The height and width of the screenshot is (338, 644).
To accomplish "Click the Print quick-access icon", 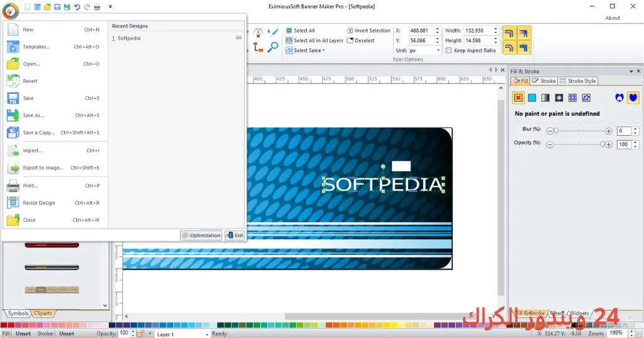I will (97, 7).
